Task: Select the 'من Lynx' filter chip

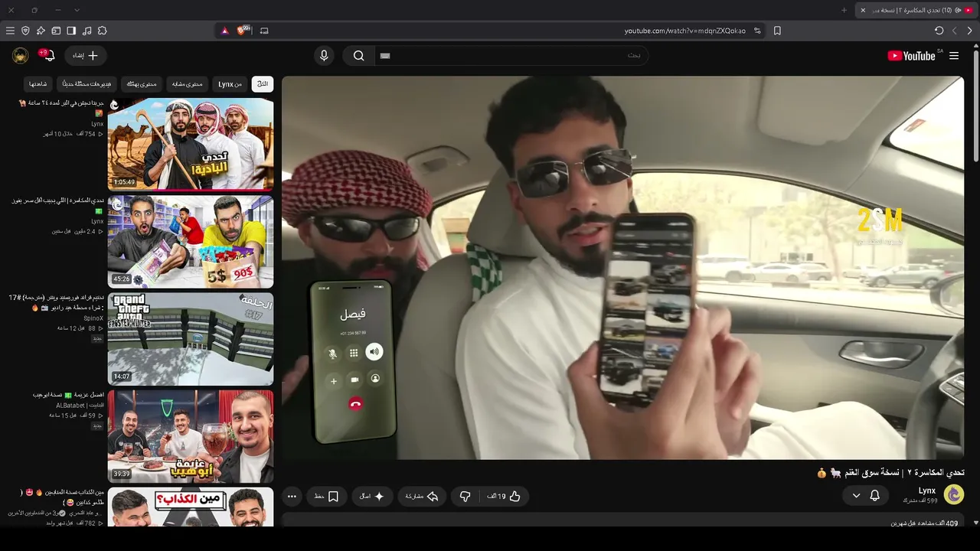Action: (230, 84)
